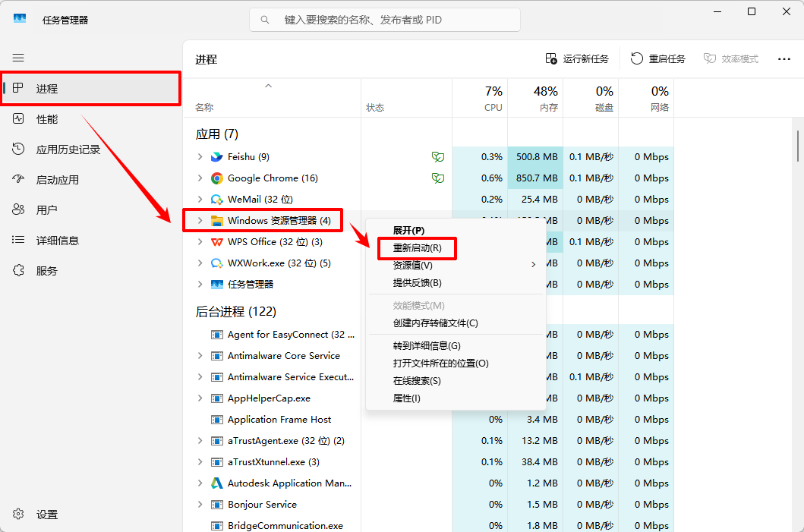Select 转到详细信息(G) menu entry

tap(427, 346)
